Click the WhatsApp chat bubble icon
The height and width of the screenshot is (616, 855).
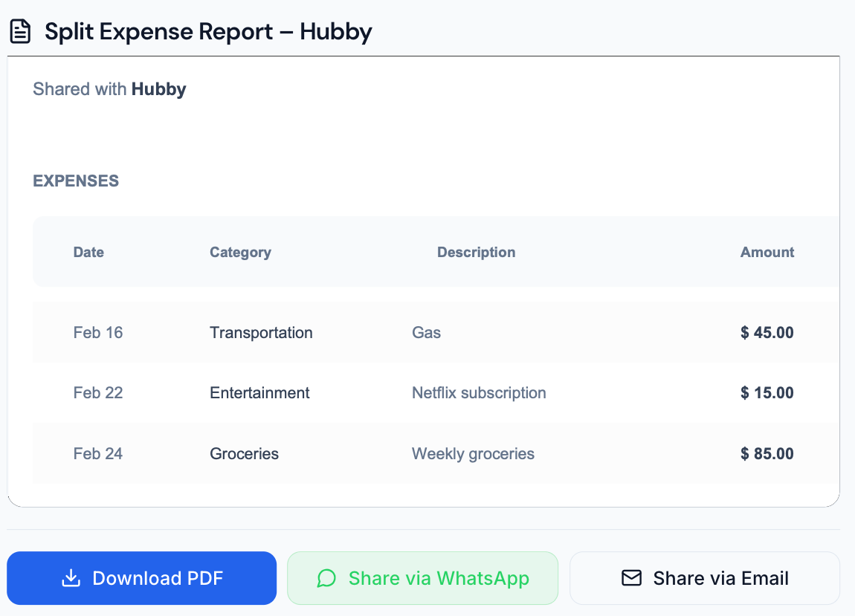coord(326,577)
